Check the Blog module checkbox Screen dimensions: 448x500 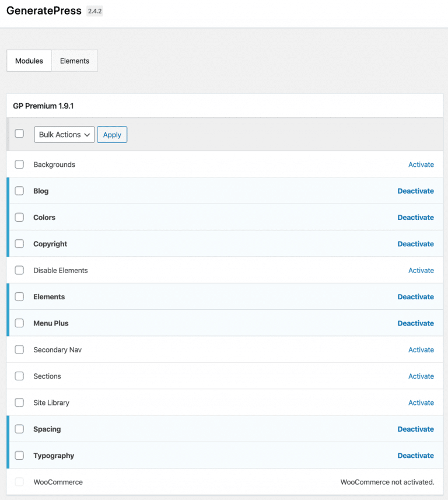(x=19, y=191)
